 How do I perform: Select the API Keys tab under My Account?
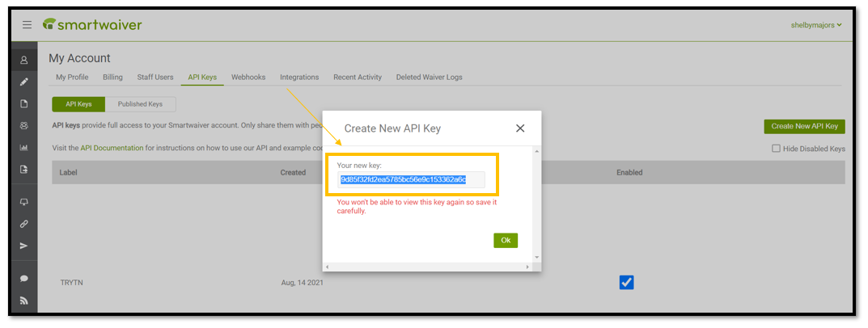pyautogui.click(x=202, y=77)
